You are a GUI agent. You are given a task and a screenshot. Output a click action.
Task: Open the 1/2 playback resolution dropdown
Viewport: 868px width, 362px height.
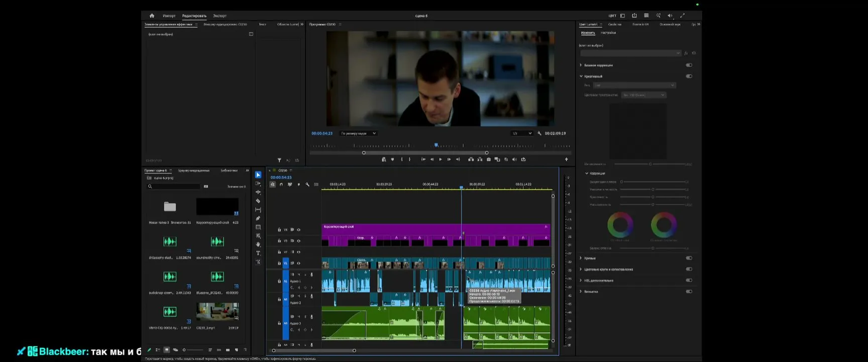(521, 133)
